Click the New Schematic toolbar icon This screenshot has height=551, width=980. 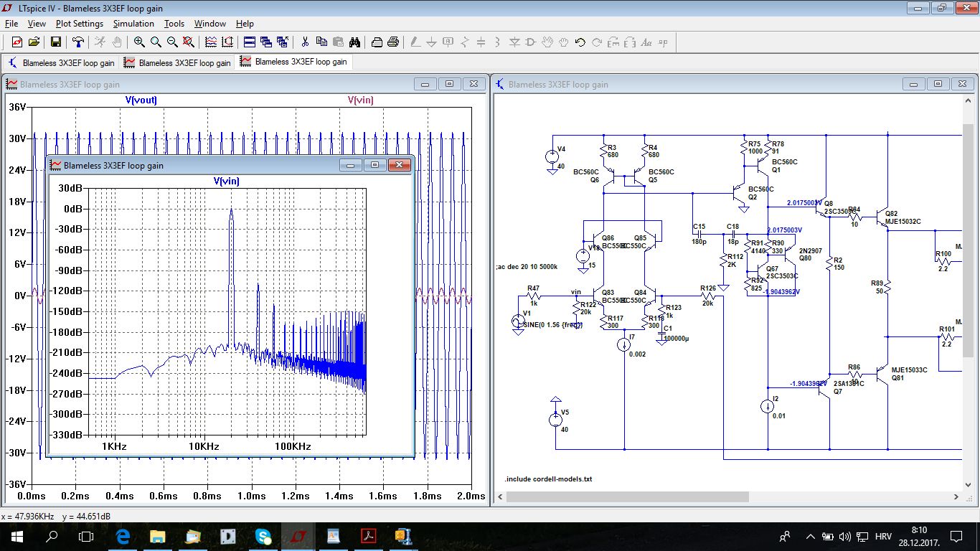click(17, 42)
